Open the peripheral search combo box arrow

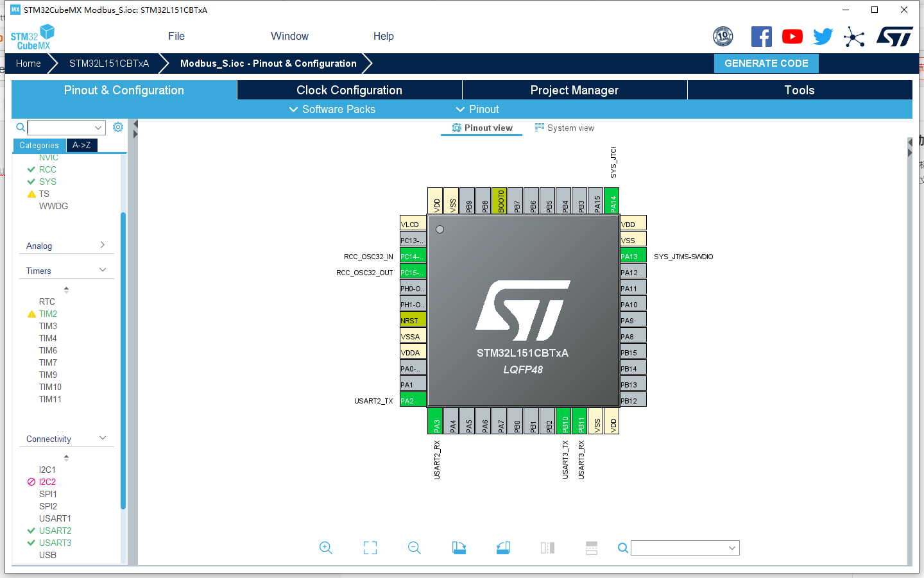point(98,127)
